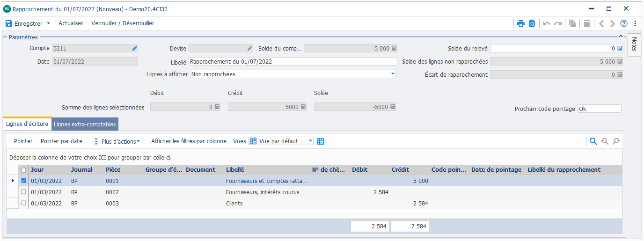
Task: Go to previous record arrow
Action: click(x=602, y=23)
